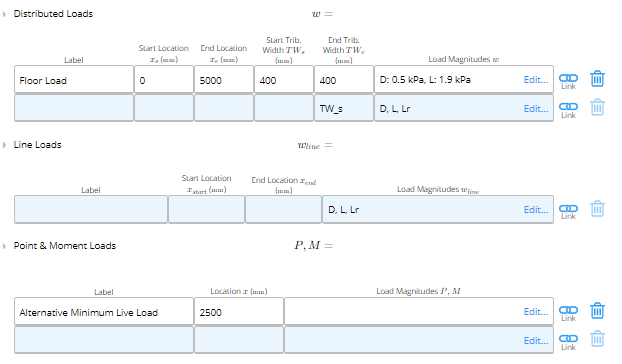Click the Floor Load start location field showing 0
Screen dimensions: 622x364
[164, 80]
